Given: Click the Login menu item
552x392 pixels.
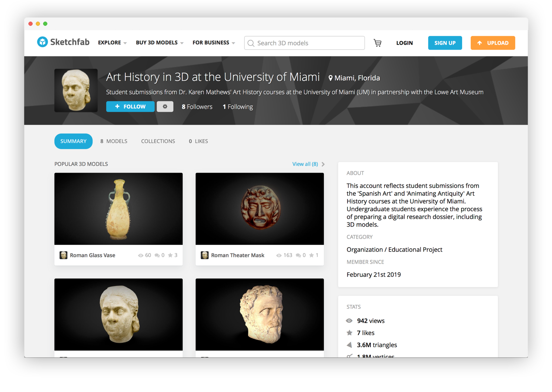Looking at the screenshot, I should (x=404, y=43).
